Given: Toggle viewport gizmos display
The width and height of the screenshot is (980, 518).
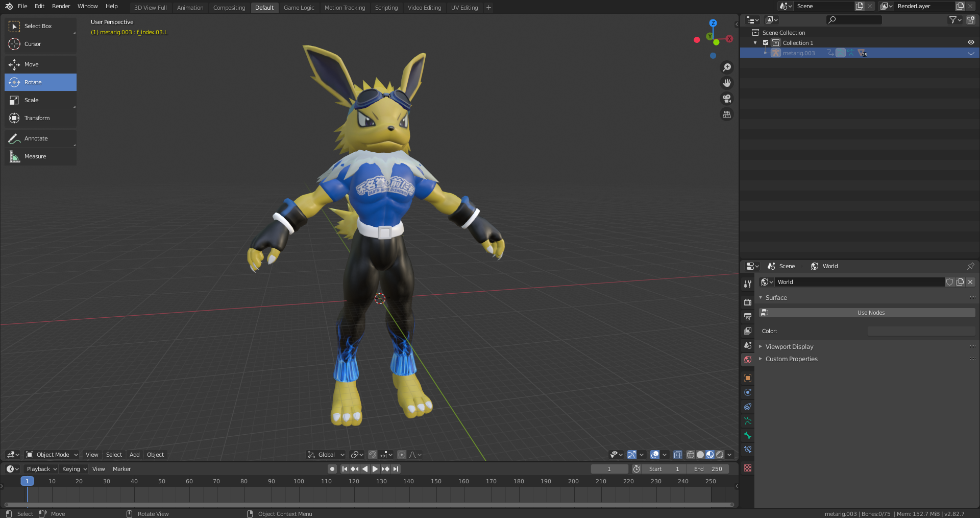Looking at the screenshot, I should (632, 455).
